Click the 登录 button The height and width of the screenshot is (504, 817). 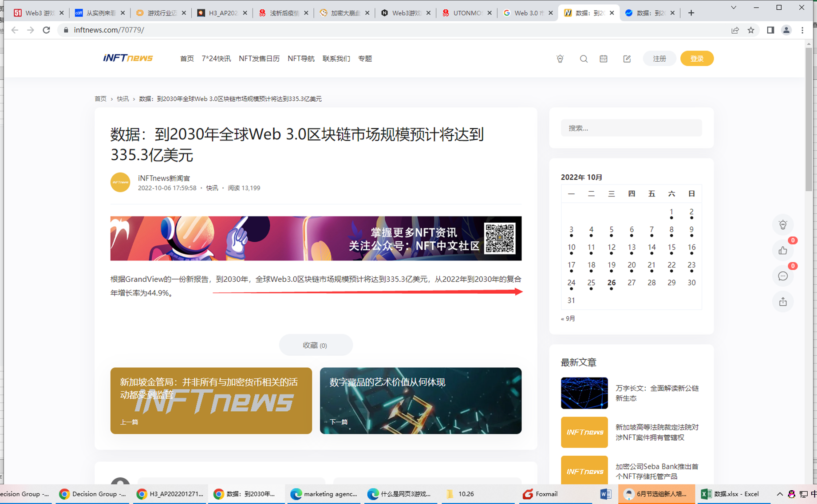pyautogui.click(x=697, y=59)
